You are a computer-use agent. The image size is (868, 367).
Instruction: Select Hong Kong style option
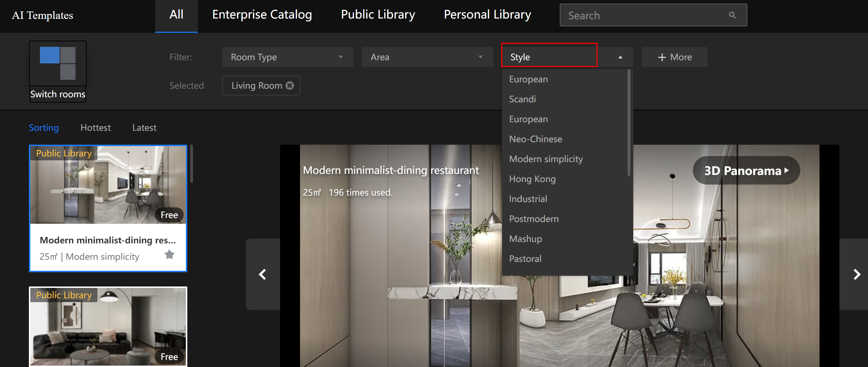(x=564, y=179)
